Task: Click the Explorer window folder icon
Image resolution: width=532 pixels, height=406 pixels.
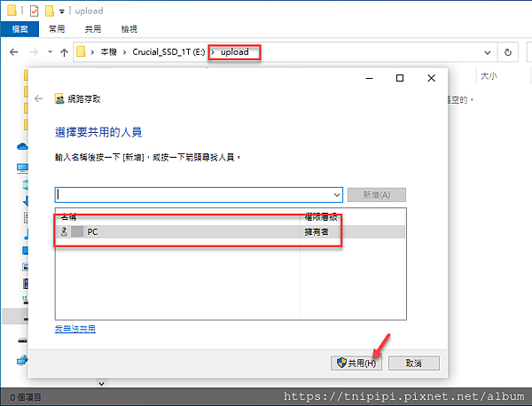Action: [12, 10]
